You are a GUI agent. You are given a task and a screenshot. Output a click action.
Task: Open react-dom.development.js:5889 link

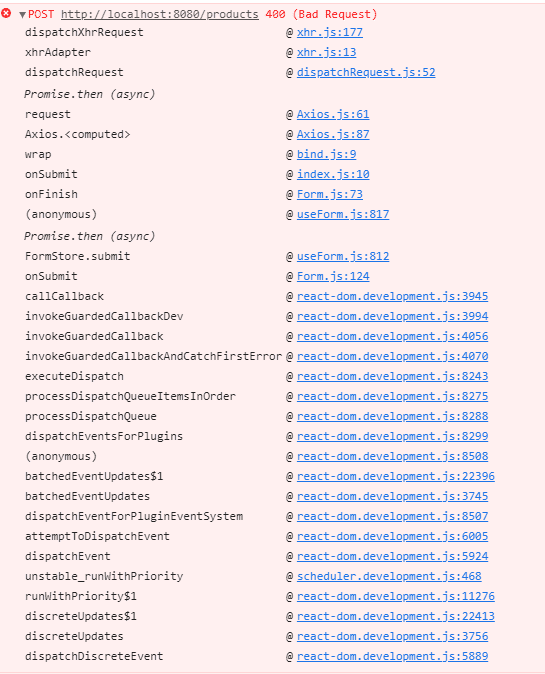(392, 656)
